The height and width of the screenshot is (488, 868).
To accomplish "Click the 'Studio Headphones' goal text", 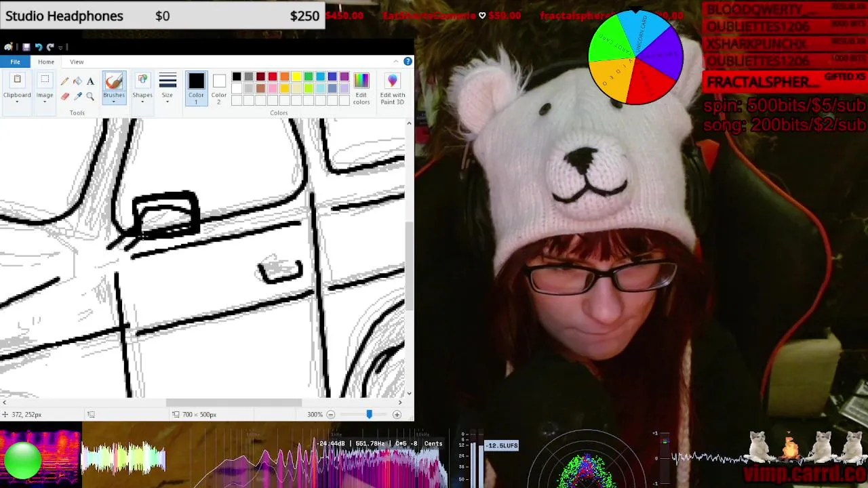I will coord(64,16).
